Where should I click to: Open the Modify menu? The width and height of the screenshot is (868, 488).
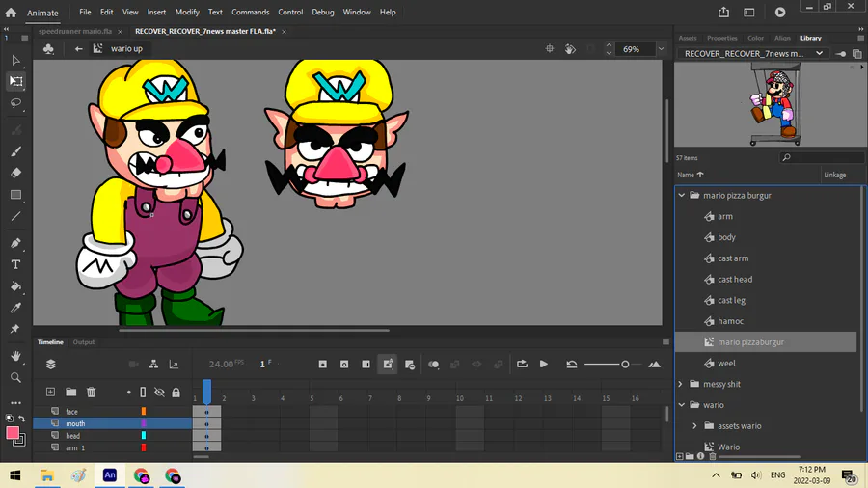(x=187, y=12)
